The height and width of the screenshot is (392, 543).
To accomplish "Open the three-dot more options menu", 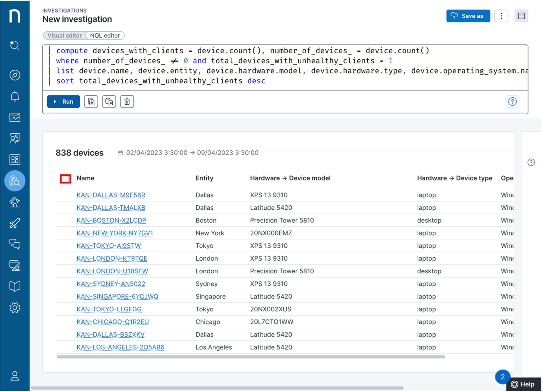I will (x=501, y=16).
